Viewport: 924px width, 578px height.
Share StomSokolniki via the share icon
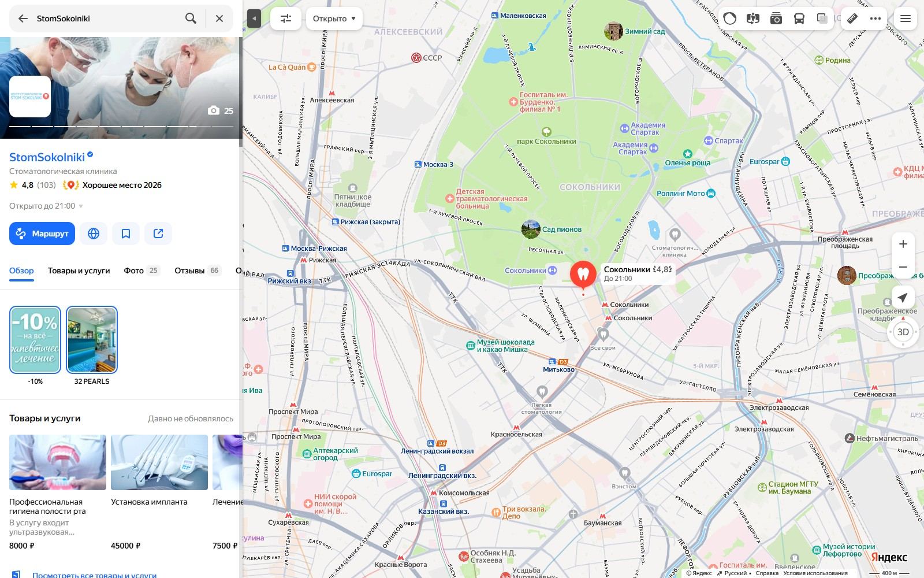pyautogui.click(x=158, y=234)
